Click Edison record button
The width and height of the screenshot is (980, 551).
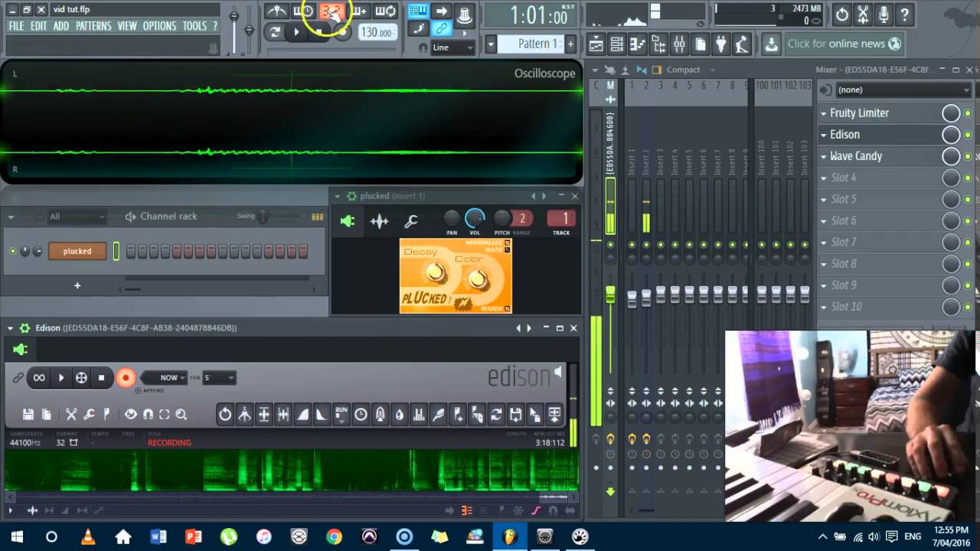[126, 377]
